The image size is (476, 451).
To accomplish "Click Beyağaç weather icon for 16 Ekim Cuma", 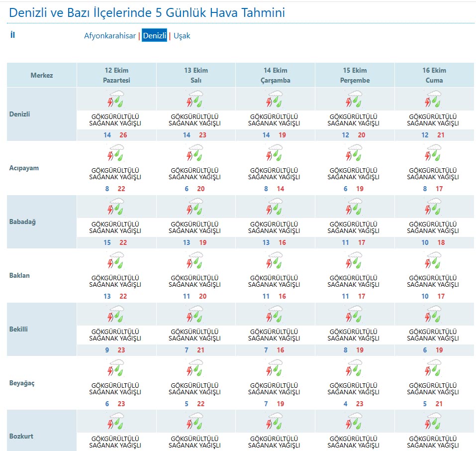I will 434,368.
